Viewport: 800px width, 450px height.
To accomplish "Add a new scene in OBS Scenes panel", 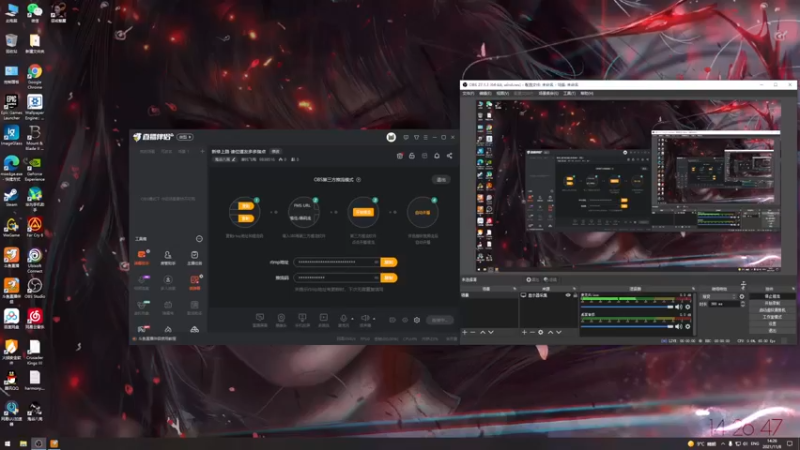I will [464, 332].
